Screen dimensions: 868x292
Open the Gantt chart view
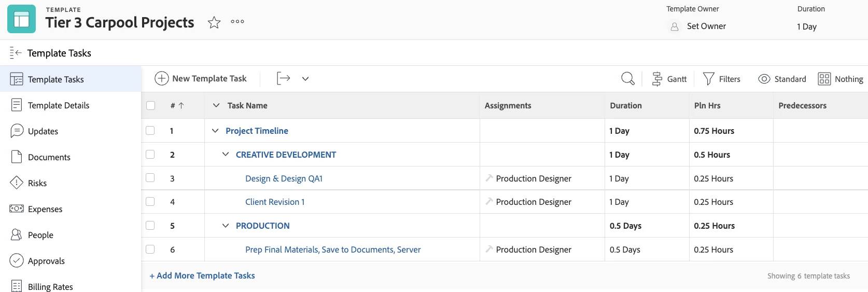click(x=669, y=79)
